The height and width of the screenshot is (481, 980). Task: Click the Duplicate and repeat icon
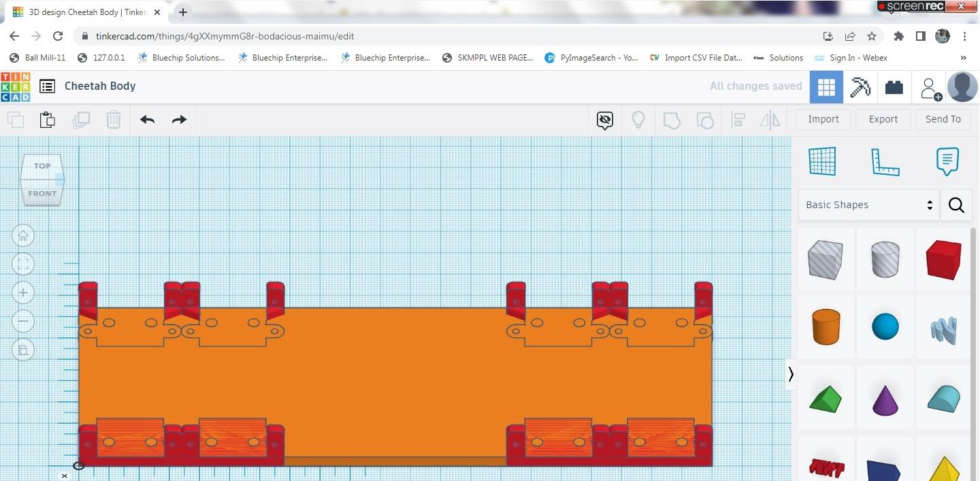tap(81, 120)
